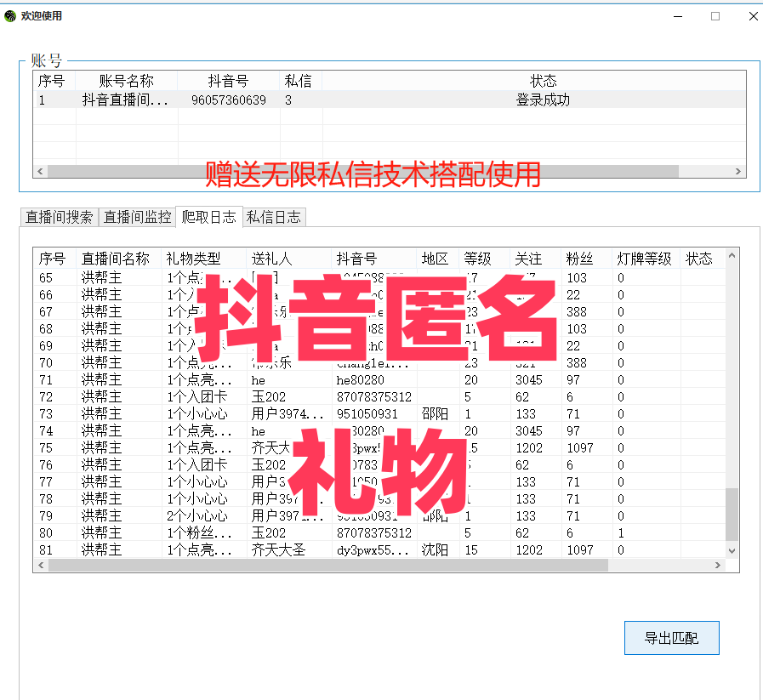Click the 导出匹配 button
Viewport: 763px width, 700px height.
tap(671, 638)
